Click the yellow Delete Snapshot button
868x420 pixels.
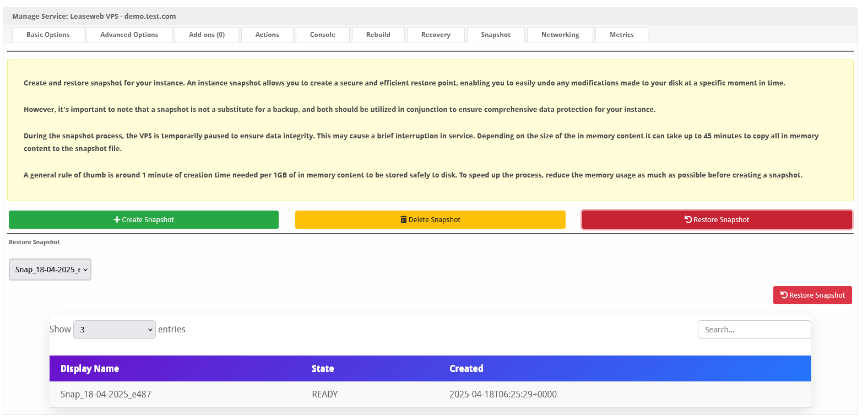point(430,219)
